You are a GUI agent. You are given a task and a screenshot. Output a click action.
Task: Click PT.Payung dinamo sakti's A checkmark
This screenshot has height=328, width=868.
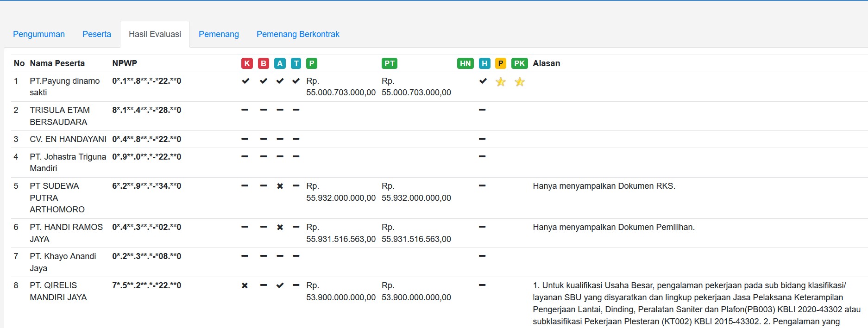pyautogui.click(x=280, y=81)
